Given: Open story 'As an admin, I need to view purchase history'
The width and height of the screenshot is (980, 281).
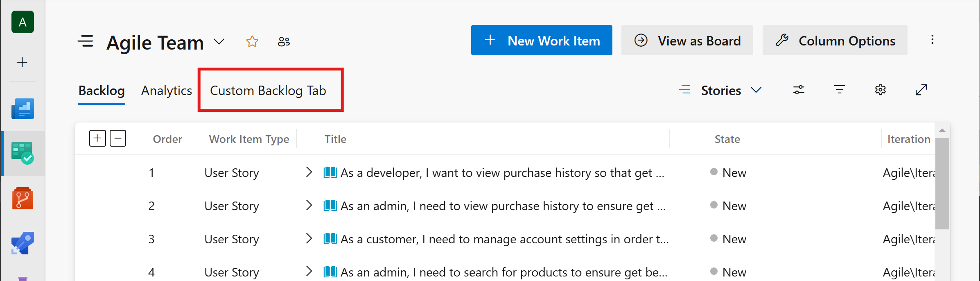Looking at the screenshot, I should tap(503, 206).
